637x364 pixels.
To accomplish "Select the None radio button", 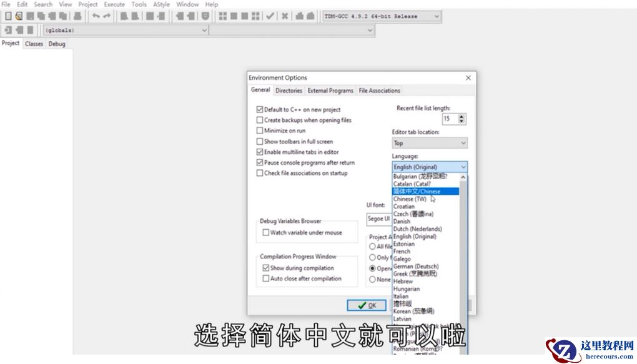I will click(372, 280).
